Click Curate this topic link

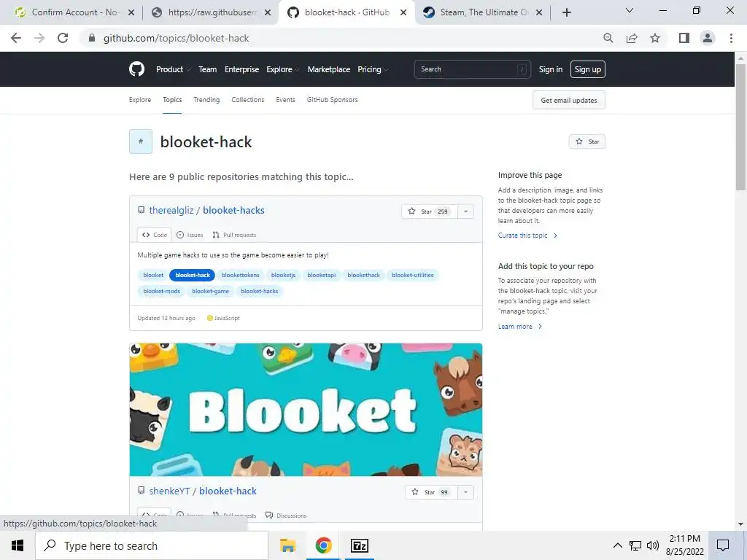coord(527,236)
